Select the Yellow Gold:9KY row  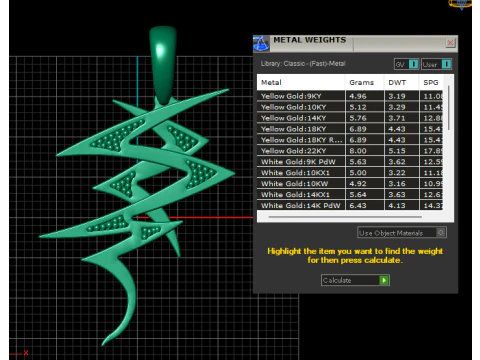tap(350, 96)
